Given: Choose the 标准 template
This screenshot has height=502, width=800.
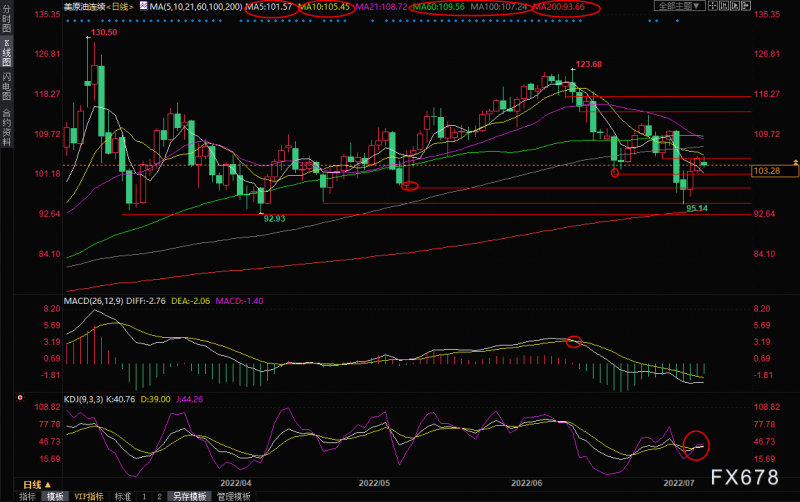Looking at the screenshot, I should (x=122, y=496).
